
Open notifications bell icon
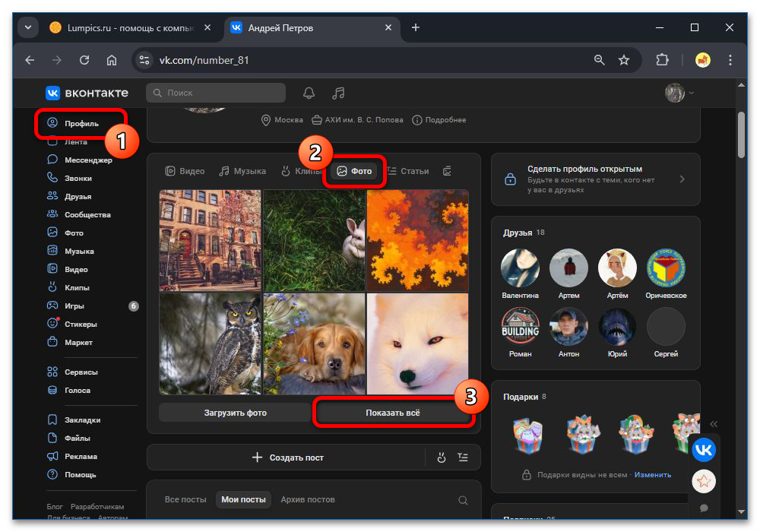(309, 93)
